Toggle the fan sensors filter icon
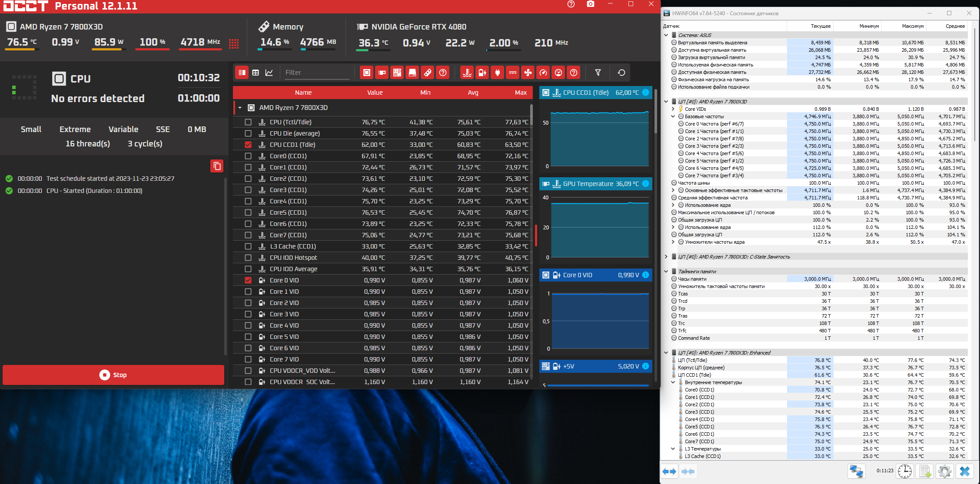Image resolution: width=980 pixels, height=484 pixels. click(x=528, y=73)
